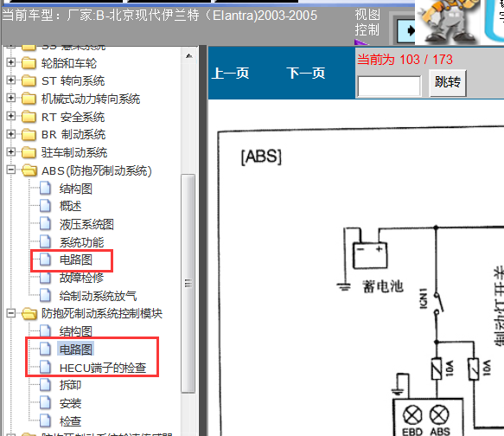Select the 轮胎和车轮 folder label
This screenshot has width=504, height=436.
[x=69, y=63]
